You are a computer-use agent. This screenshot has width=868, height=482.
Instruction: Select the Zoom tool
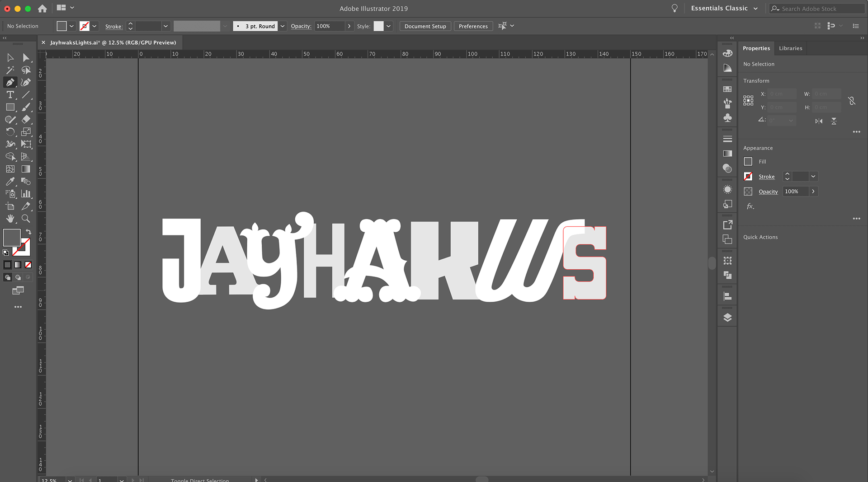[x=26, y=219]
